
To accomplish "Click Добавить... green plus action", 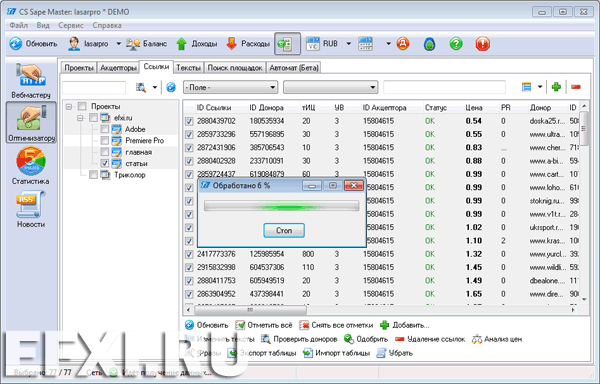I will point(404,325).
